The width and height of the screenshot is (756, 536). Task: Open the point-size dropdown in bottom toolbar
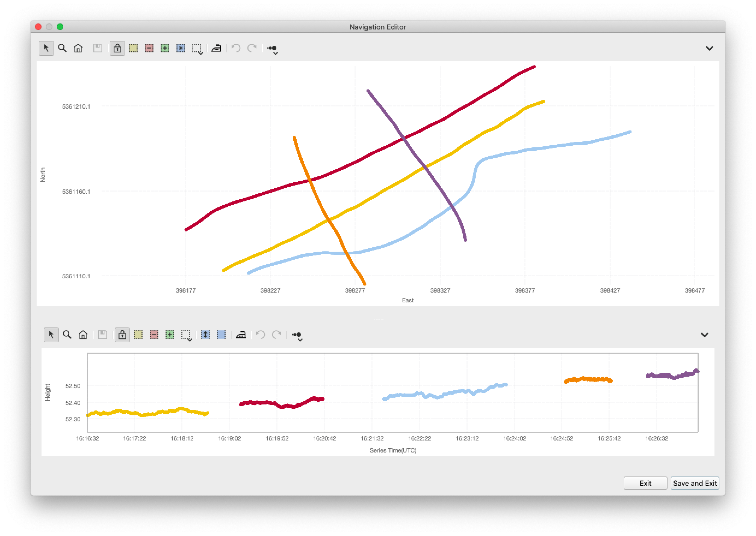(x=297, y=336)
